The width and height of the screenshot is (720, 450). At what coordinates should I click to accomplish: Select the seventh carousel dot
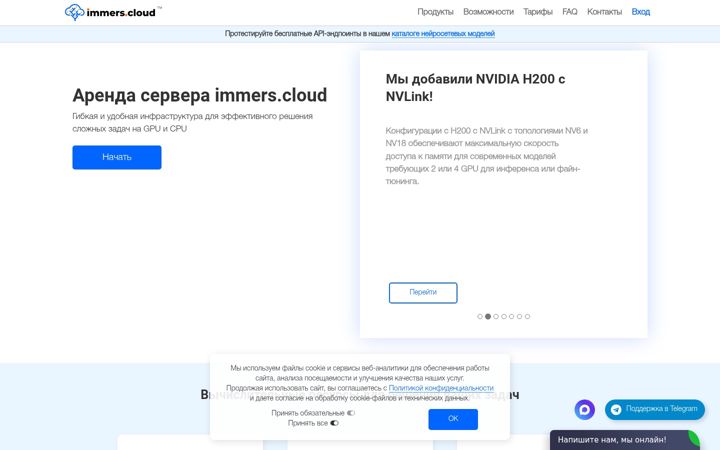(528, 316)
